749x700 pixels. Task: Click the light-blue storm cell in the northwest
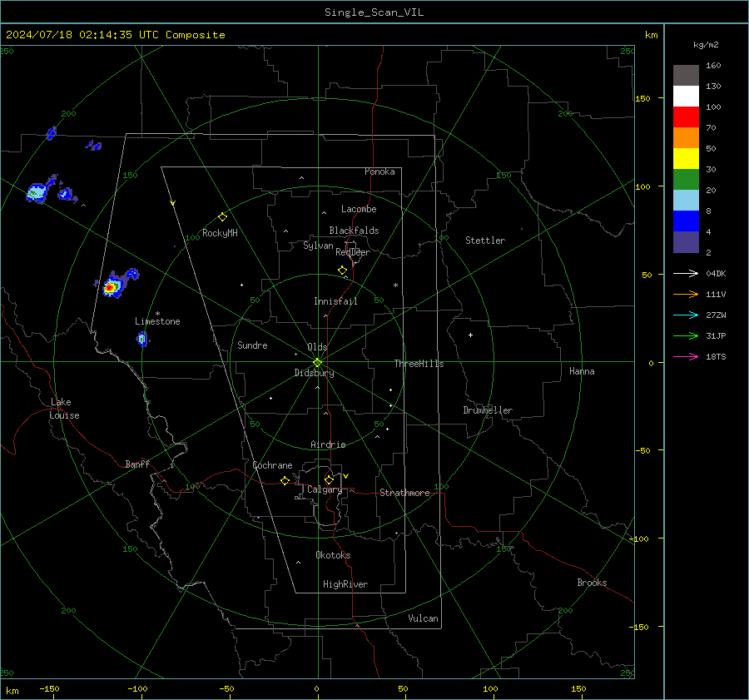(37, 192)
